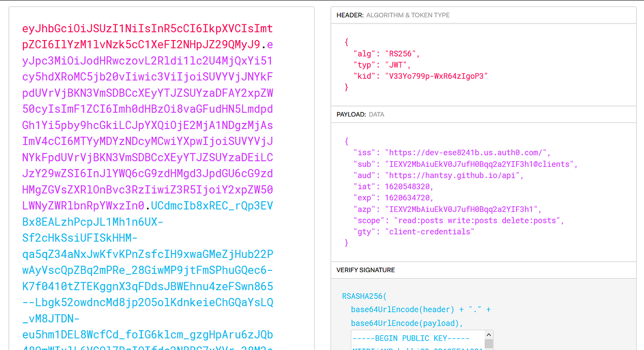Click signature line starting qa5qZ34aNxJwKfvK
Image resolution: width=644 pixels, height=350 pixels.
[x=148, y=254]
